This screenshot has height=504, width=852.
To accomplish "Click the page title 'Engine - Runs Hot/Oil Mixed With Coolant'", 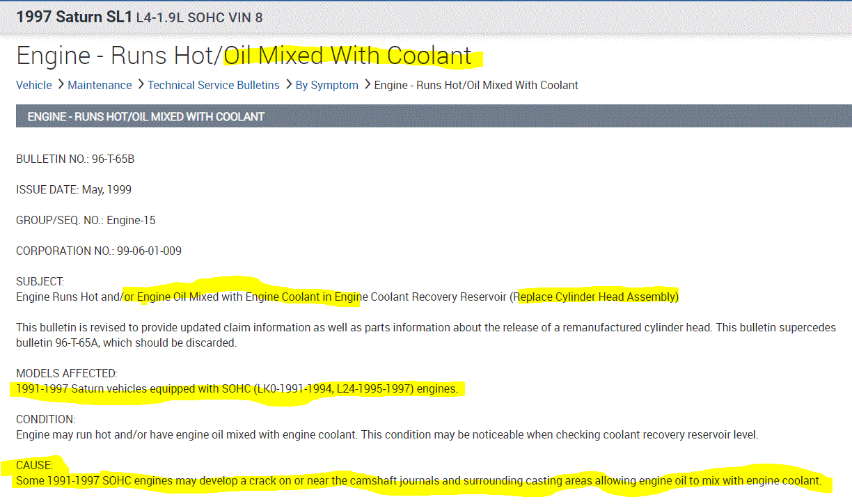I will 244,55.
